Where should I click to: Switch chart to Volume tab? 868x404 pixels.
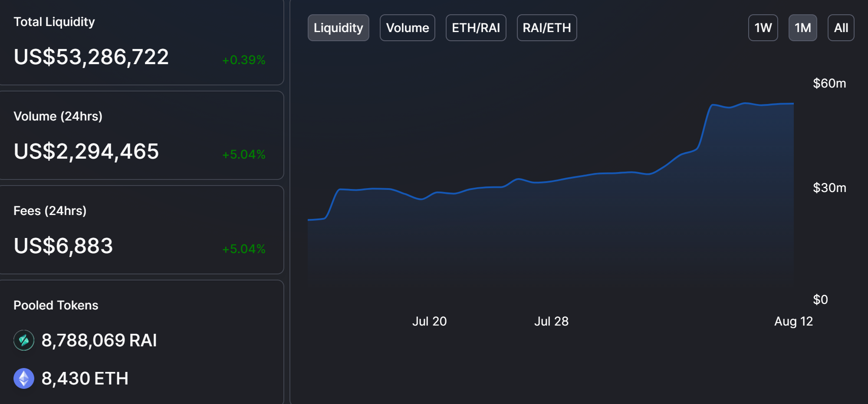[408, 28]
